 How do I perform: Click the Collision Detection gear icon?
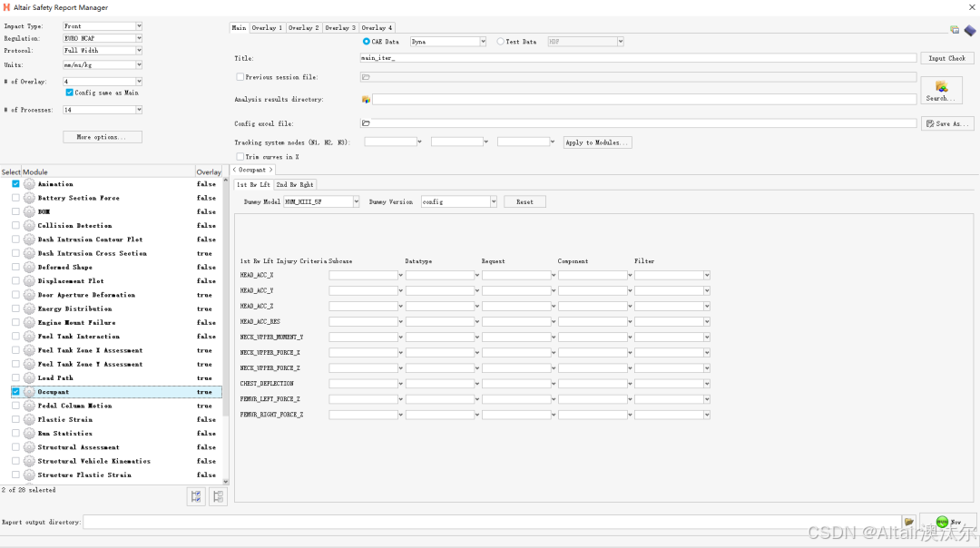pos(29,226)
